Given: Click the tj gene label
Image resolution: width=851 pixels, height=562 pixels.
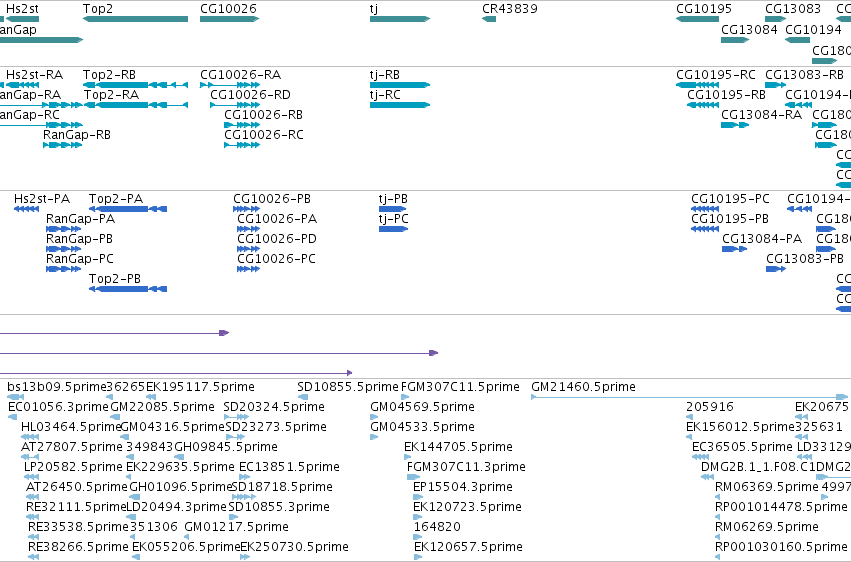Looking at the screenshot, I should pyautogui.click(x=373, y=9).
